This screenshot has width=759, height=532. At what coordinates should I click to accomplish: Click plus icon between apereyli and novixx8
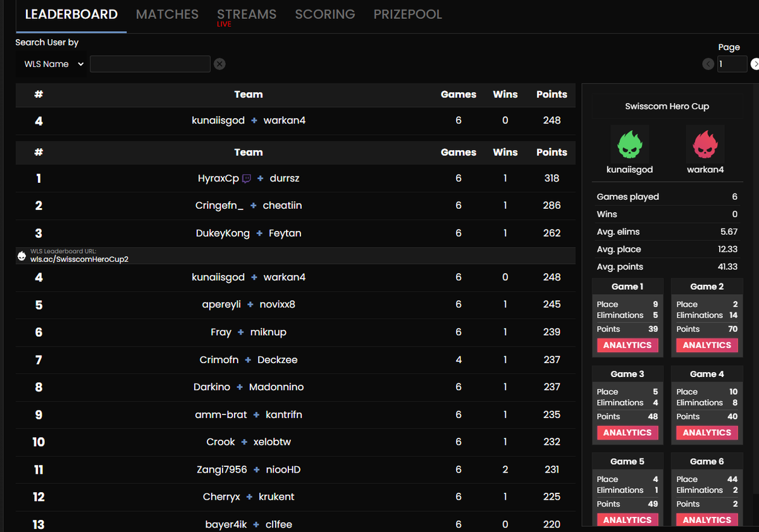250,305
